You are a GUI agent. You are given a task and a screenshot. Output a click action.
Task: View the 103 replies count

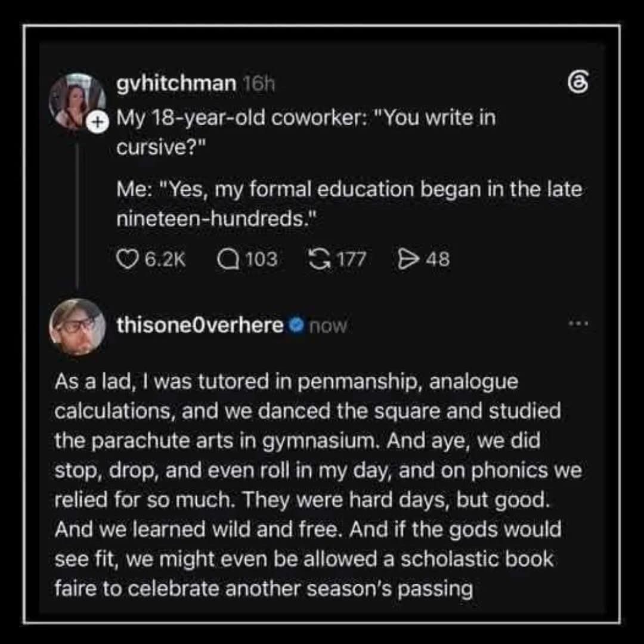pyautogui.click(x=262, y=259)
